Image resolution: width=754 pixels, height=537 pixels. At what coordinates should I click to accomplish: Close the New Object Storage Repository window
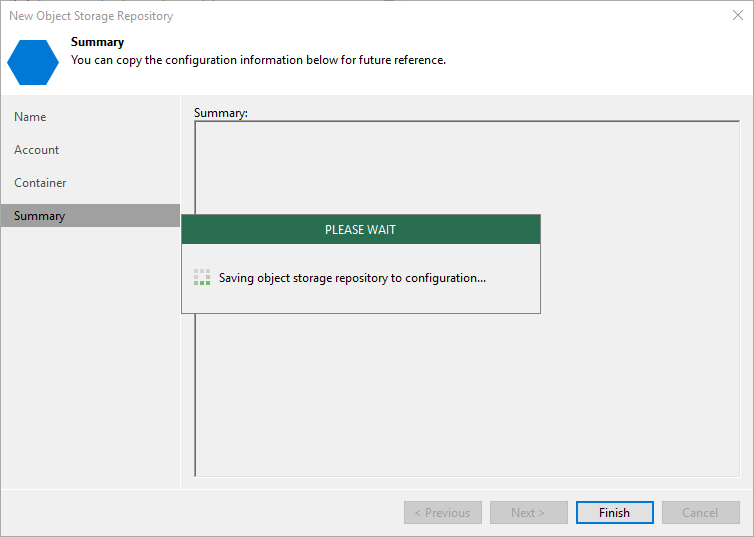pos(737,16)
